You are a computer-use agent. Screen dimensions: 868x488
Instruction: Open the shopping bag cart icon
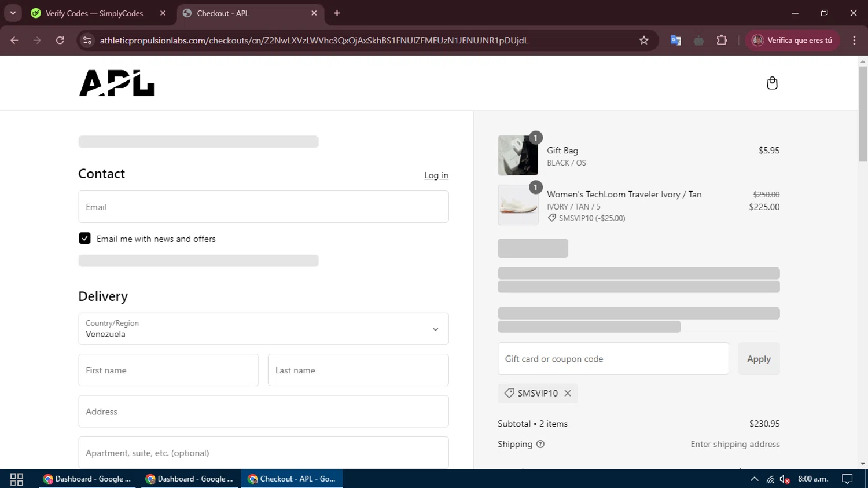point(772,83)
